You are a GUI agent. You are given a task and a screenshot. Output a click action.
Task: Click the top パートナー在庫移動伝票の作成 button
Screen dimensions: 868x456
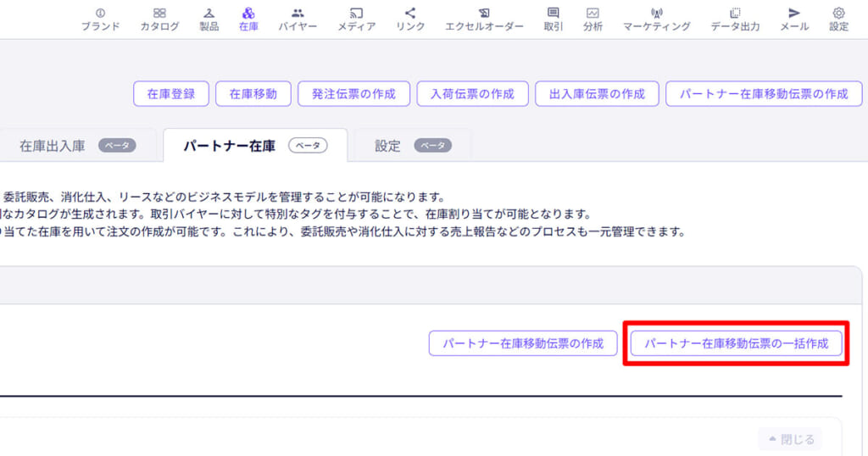pyautogui.click(x=764, y=93)
